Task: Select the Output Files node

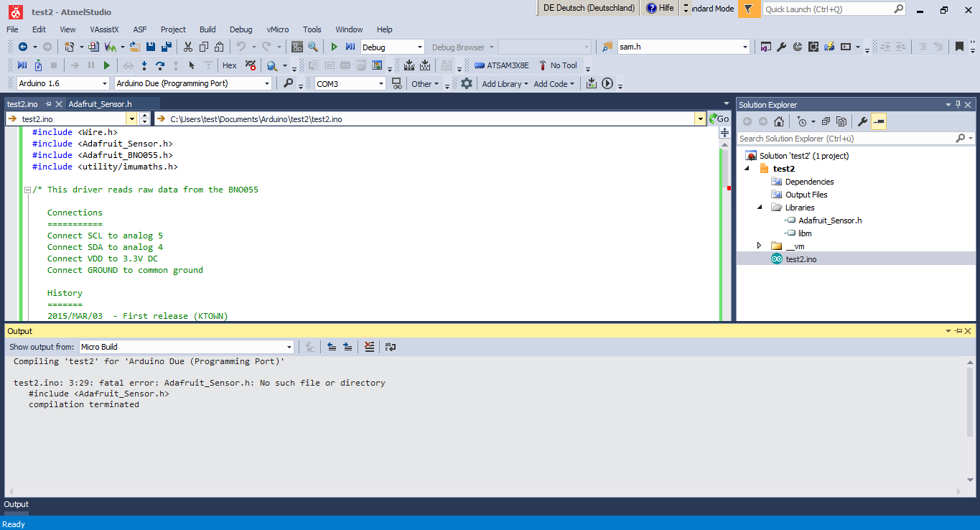Action: (x=806, y=195)
